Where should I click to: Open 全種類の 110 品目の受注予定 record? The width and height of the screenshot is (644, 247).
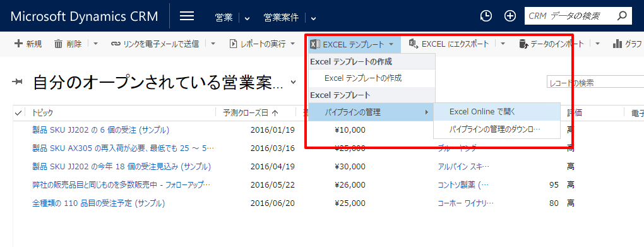click(x=98, y=203)
